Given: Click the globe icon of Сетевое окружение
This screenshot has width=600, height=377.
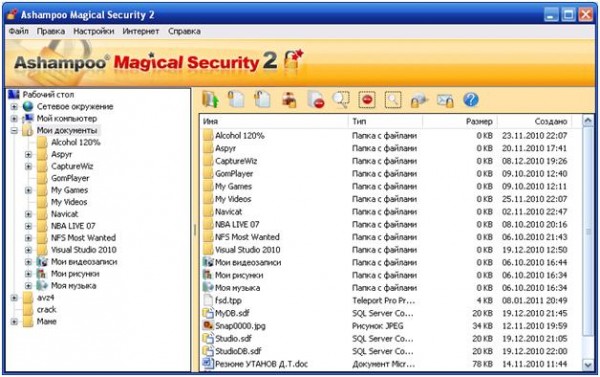Looking at the screenshot, I should (x=28, y=106).
